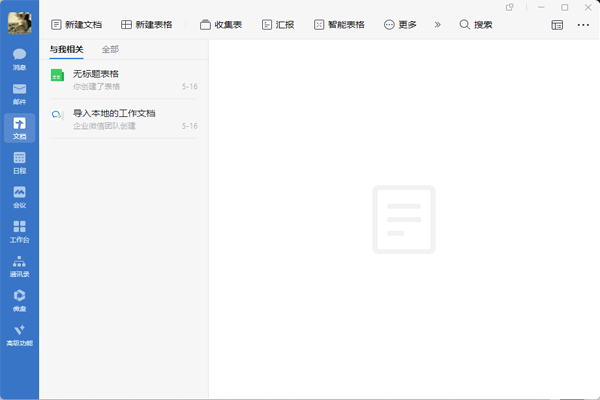
Task: Open the 更多 (More) menu
Action: coord(400,25)
